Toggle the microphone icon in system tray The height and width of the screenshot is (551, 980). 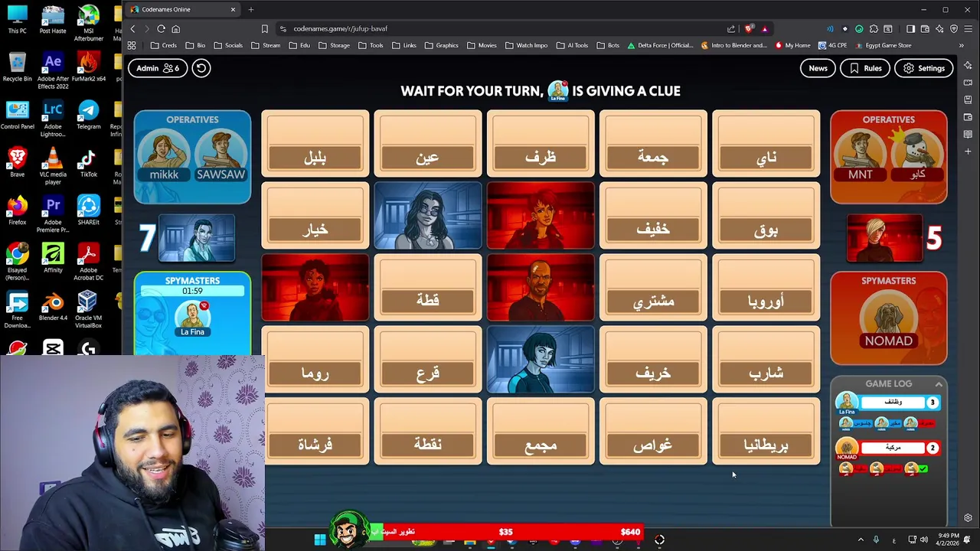tap(876, 540)
